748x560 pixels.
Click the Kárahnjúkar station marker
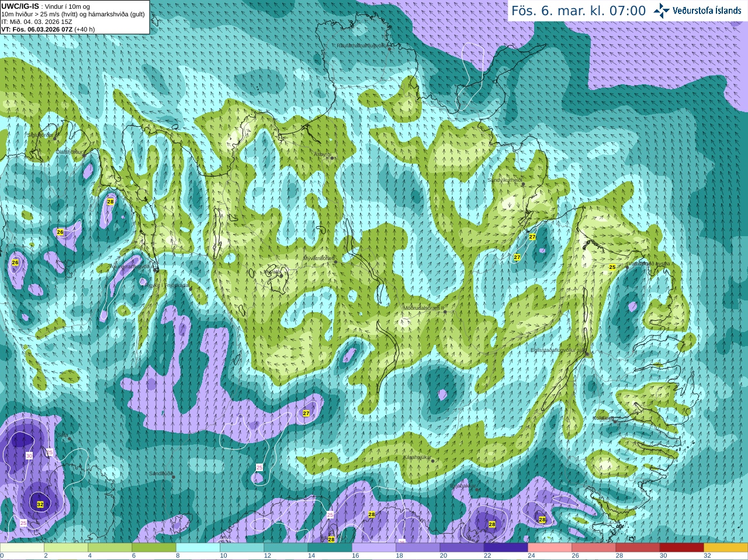(x=432, y=461)
